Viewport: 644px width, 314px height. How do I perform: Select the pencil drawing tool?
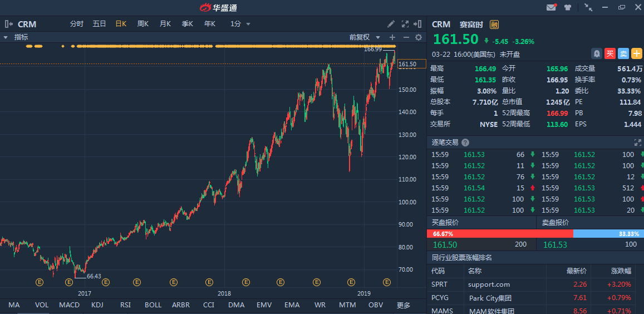click(391, 24)
